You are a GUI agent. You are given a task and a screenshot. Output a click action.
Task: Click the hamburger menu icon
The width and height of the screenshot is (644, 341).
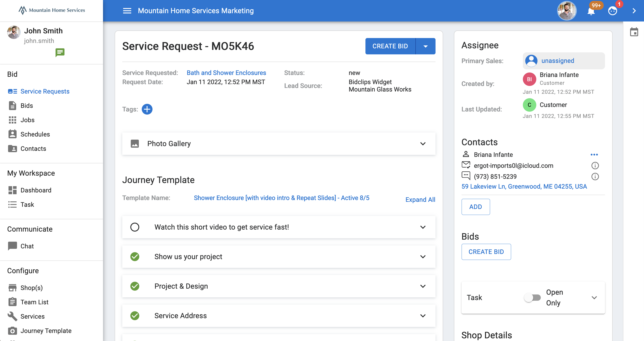click(x=127, y=11)
